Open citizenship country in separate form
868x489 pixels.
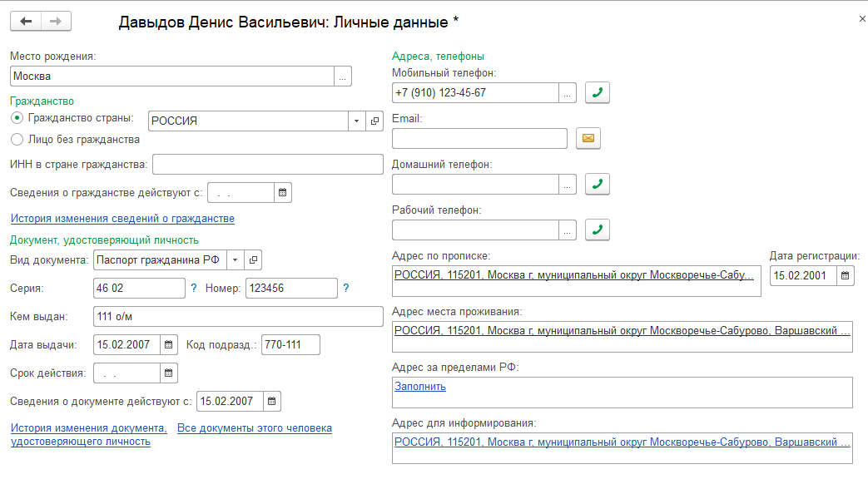374,121
